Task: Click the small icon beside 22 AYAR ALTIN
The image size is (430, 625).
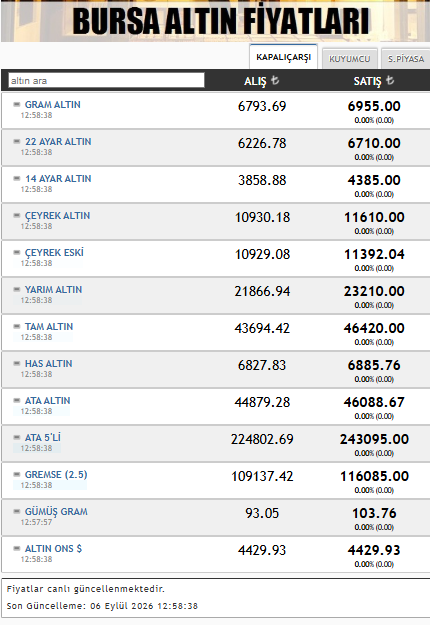Action: [x=16, y=142]
